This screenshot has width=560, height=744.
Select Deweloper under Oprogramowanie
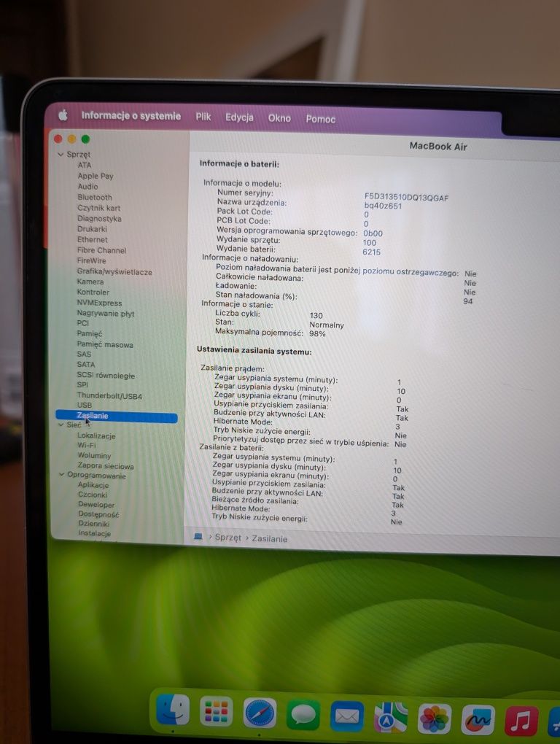click(x=96, y=505)
